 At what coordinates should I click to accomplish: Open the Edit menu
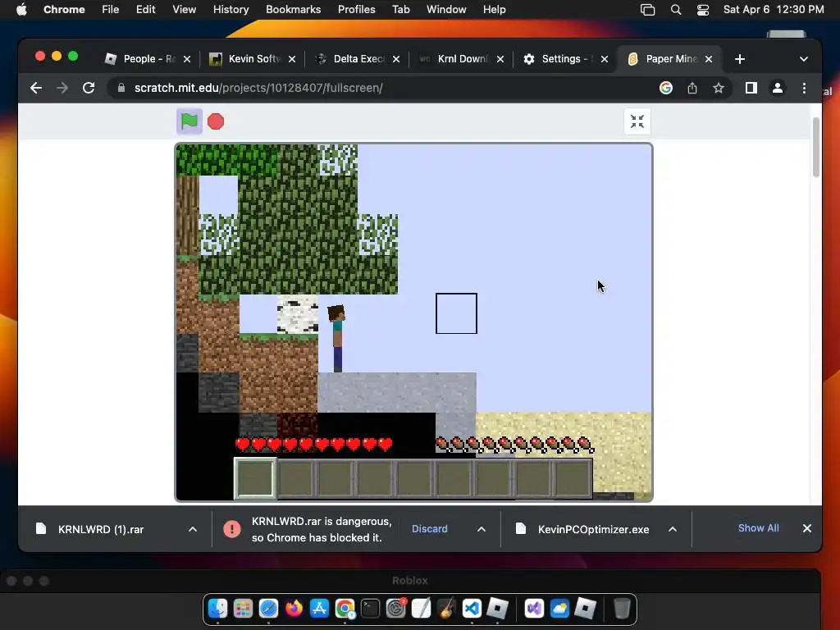[145, 10]
